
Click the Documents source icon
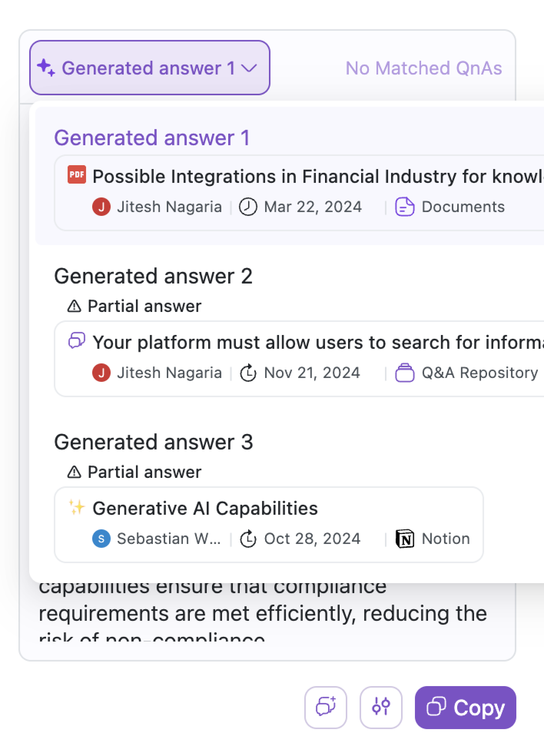tap(405, 207)
